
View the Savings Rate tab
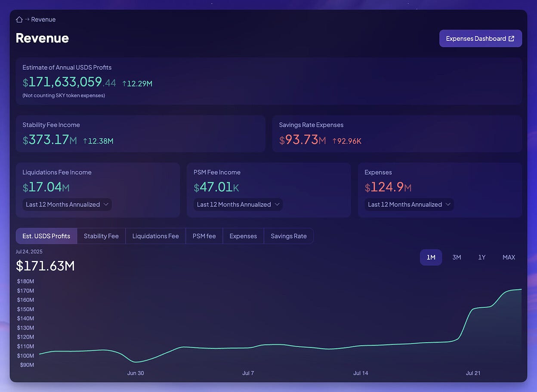[289, 236]
